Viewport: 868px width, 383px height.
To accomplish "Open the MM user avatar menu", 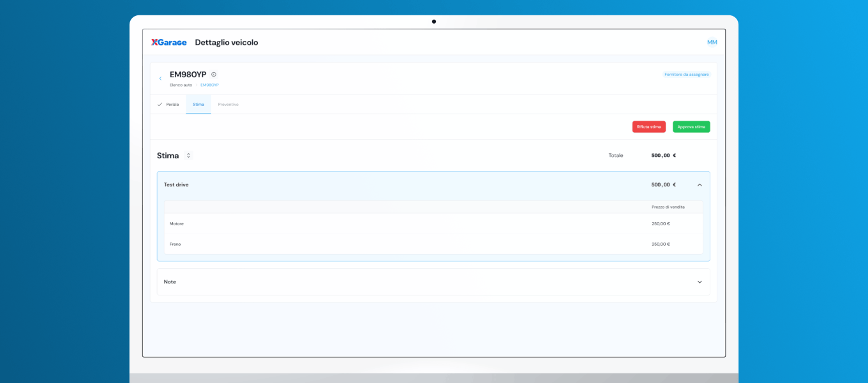I will pyautogui.click(x=712, y=42).
